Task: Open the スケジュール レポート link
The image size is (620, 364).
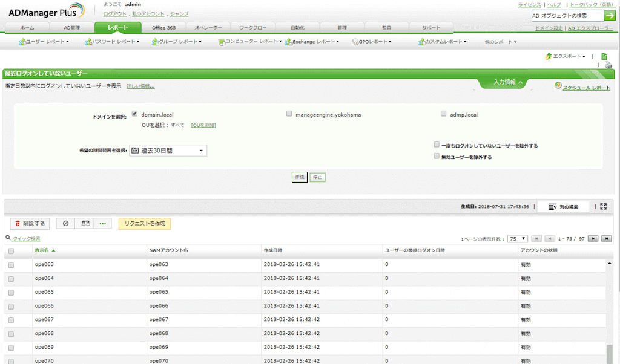Action: [582, 88]
